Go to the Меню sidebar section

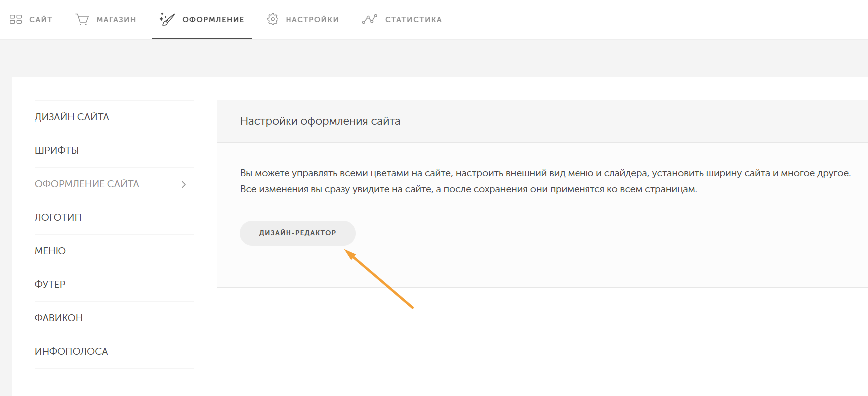[x=50, y=251]
